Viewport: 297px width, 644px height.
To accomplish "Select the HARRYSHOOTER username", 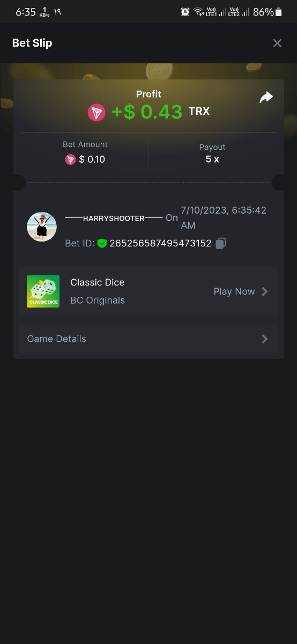I will (114, 218).
